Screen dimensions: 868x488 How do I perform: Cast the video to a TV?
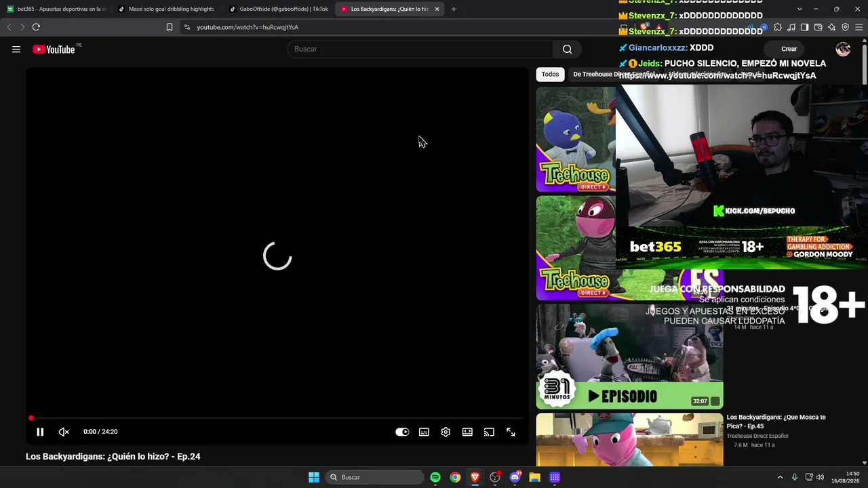click(489, 432)
